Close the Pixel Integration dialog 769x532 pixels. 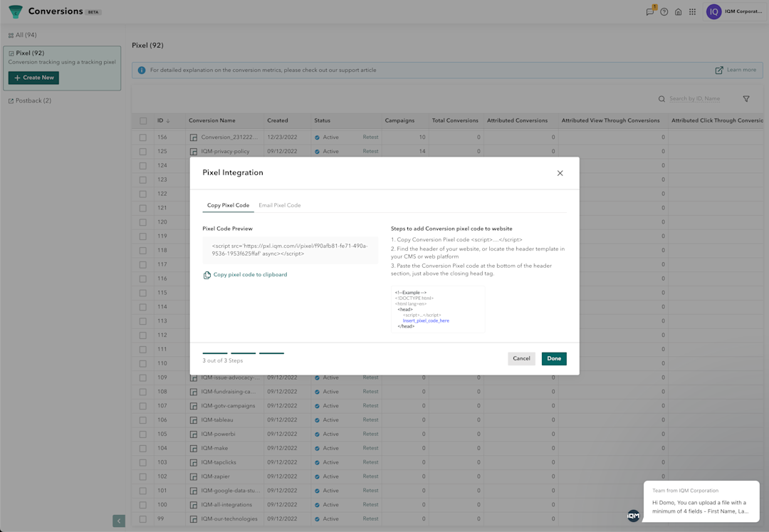pos(560,173)
